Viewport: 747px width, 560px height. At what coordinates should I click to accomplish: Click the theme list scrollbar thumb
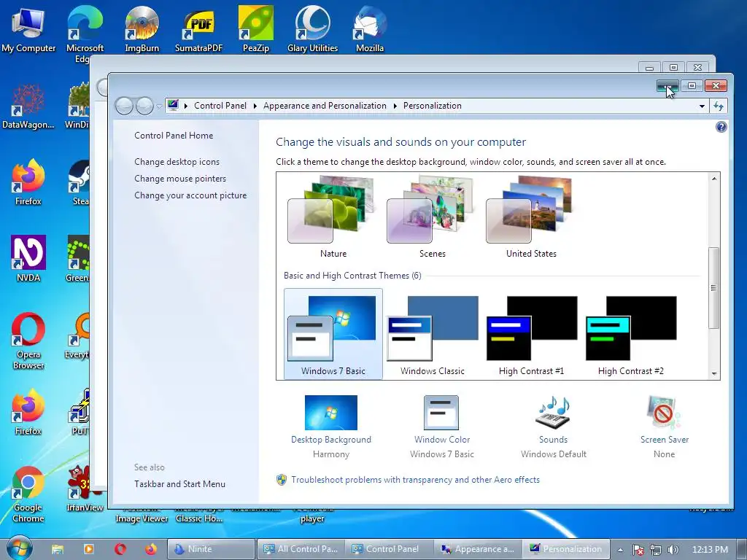713,287
